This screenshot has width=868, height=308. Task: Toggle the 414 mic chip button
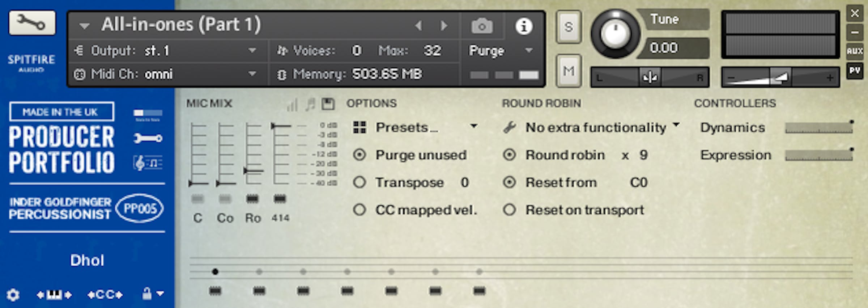click(280, 199)
